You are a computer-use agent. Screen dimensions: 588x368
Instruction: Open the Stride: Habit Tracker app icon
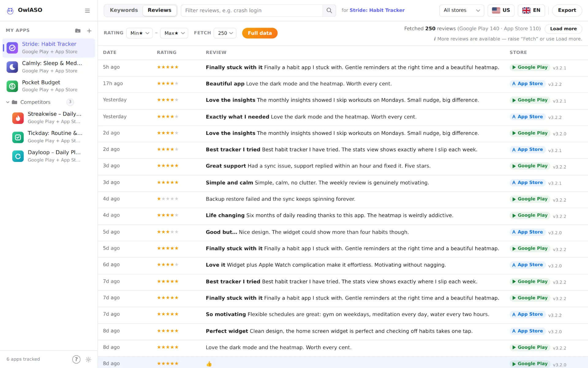12,48
